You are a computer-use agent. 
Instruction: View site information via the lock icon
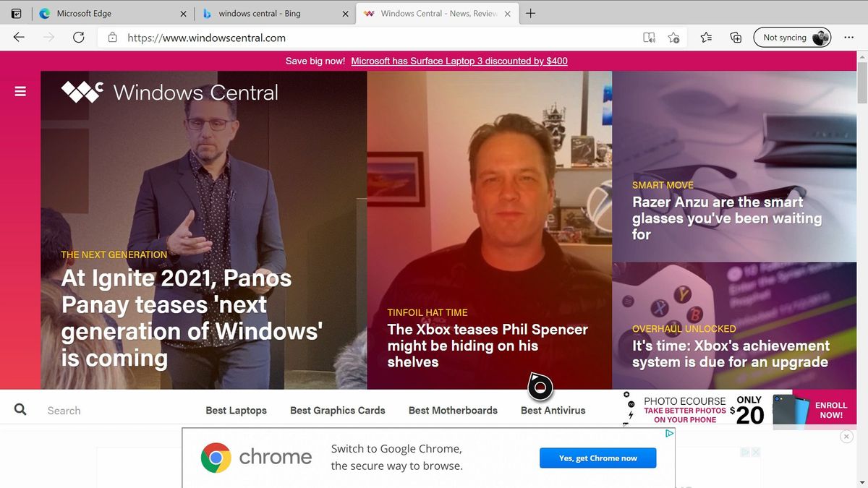pos(112,37)
